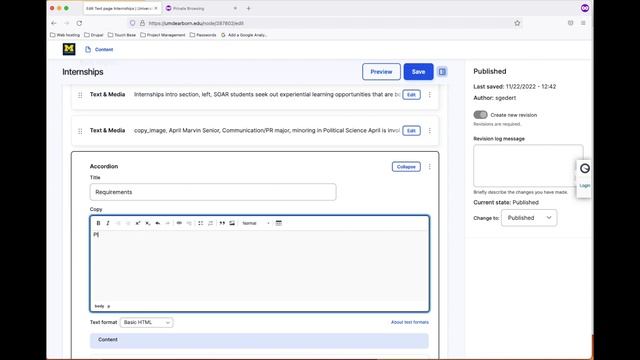
Task: Click the Preview button
Action: point(381,72)
